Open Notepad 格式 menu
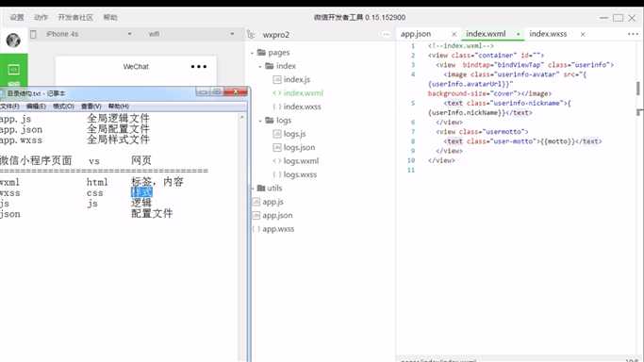The width and height of the screenshot is (644, 362). coord(63,107)
